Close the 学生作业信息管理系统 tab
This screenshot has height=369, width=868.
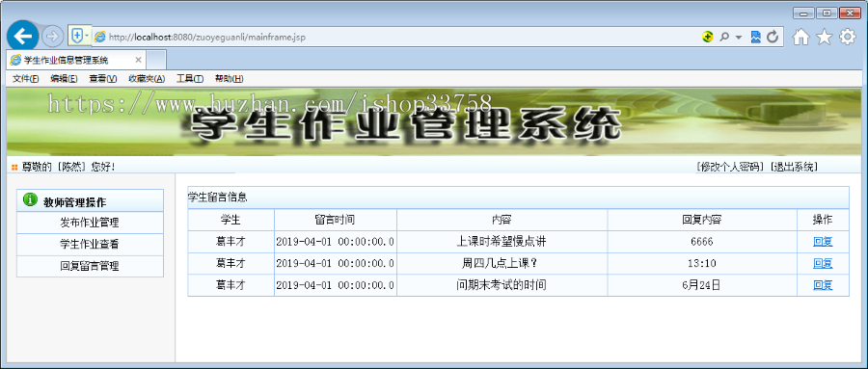pyautogui.click(x=138, y=60)
